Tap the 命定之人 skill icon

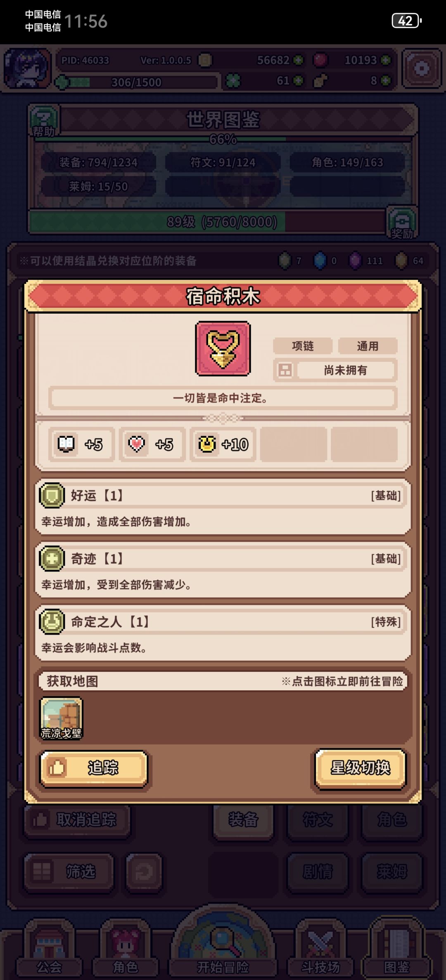pos(52,621)
